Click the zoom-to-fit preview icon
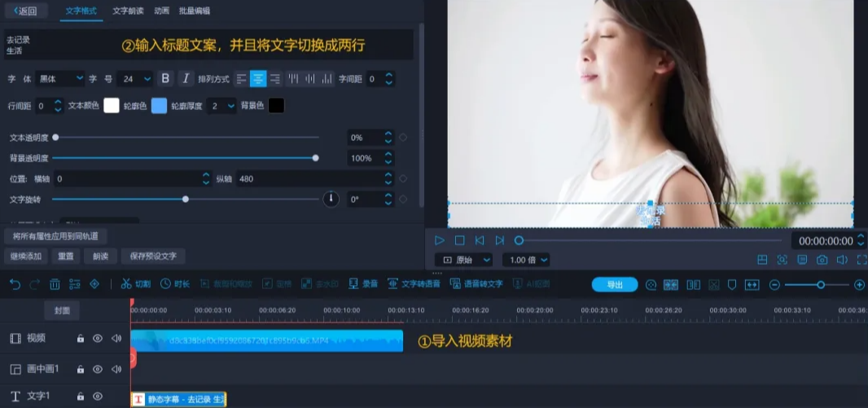868x408 pixels. tap(783, 260)
